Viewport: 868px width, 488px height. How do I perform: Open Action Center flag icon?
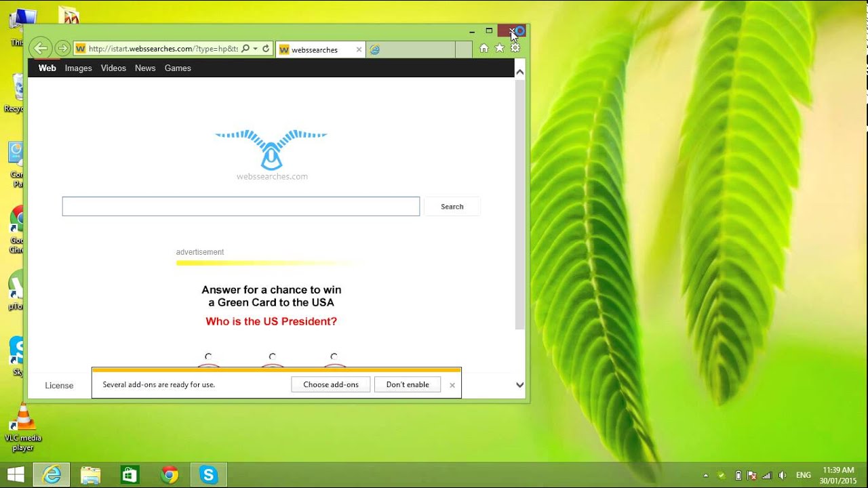pyautogui.click(x=752, y=476)
